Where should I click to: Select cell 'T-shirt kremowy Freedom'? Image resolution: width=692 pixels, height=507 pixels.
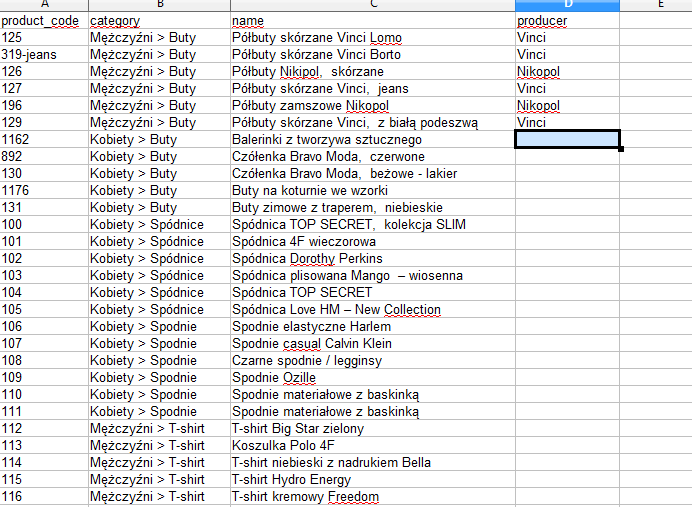(x=372, y=496)
